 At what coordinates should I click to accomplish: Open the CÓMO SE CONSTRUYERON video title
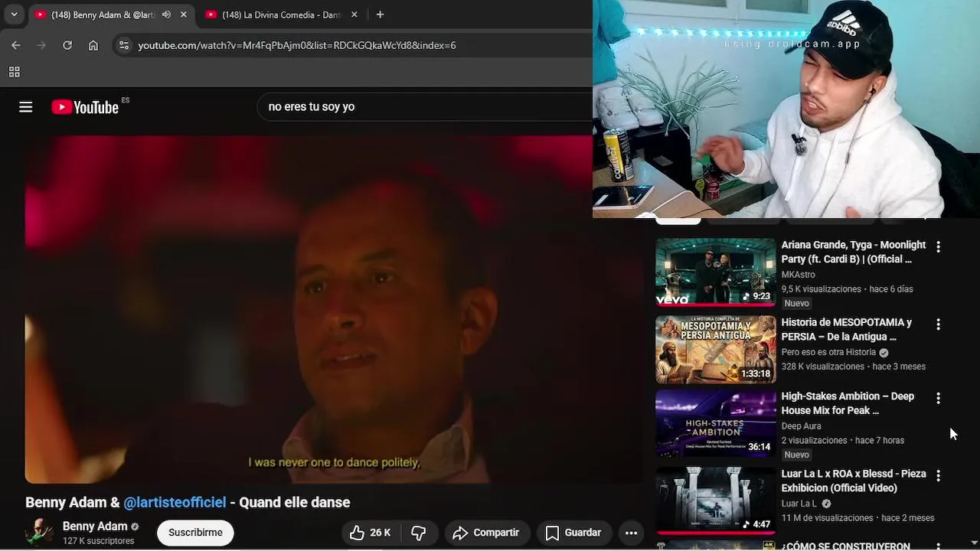[845, 546]
